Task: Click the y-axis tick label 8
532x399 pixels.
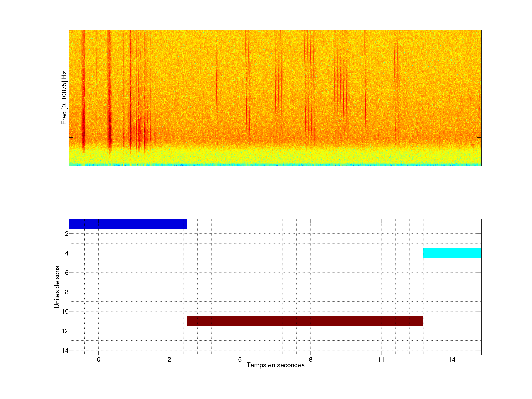Action: [67, 292]
